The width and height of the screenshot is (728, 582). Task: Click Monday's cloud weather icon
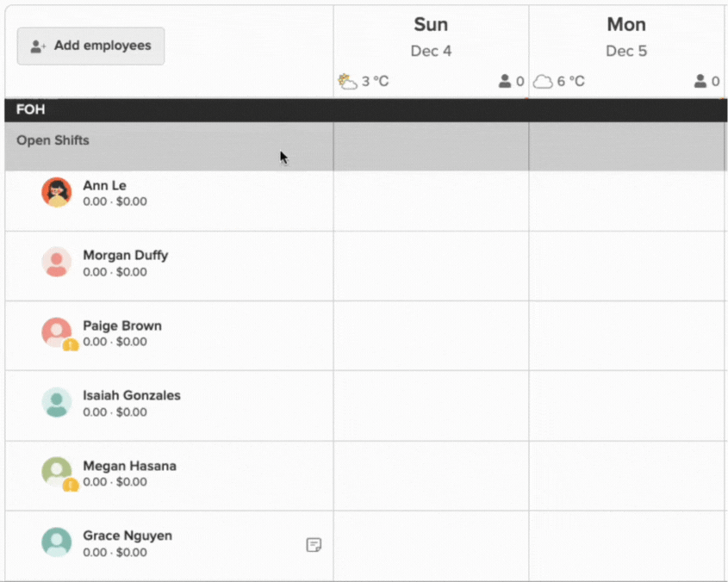543,82
